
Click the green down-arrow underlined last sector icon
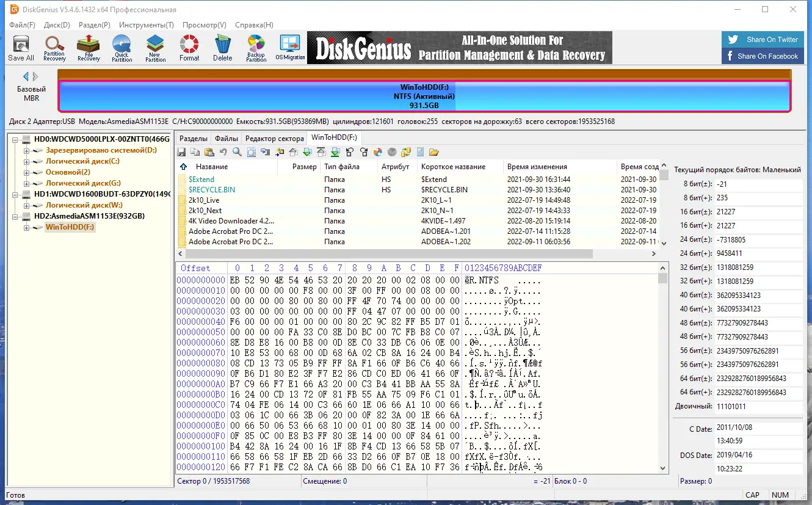(x=335, y=152)
